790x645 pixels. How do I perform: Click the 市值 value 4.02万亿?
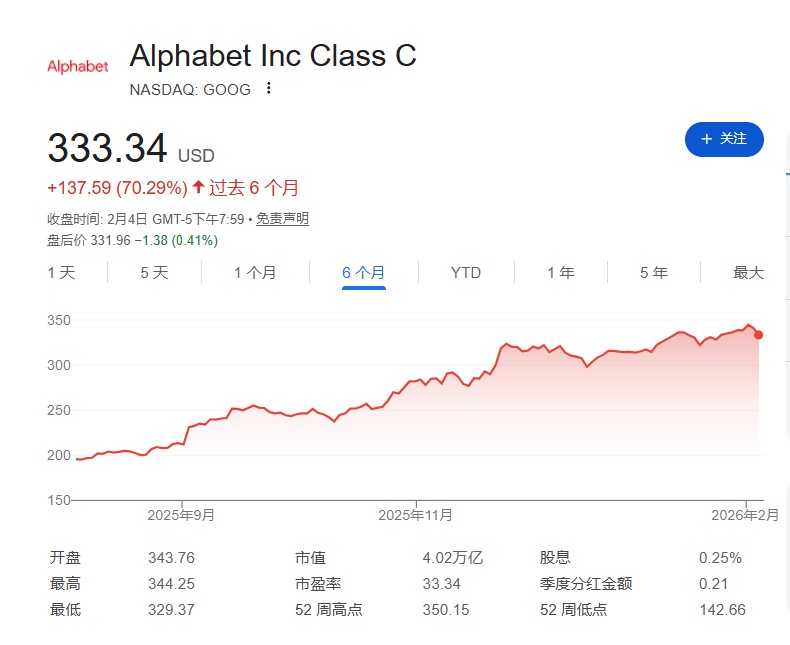(x=453, y=558)
